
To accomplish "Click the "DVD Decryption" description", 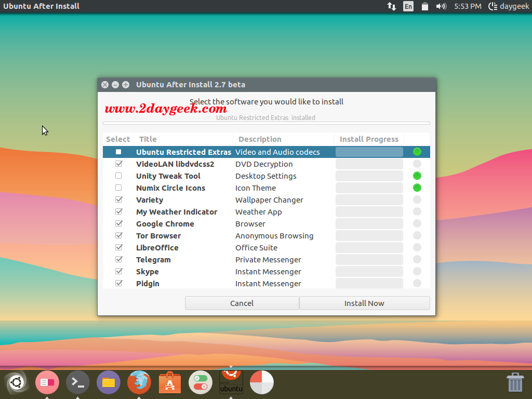I will pyautogui.click(x=264, y=164).
